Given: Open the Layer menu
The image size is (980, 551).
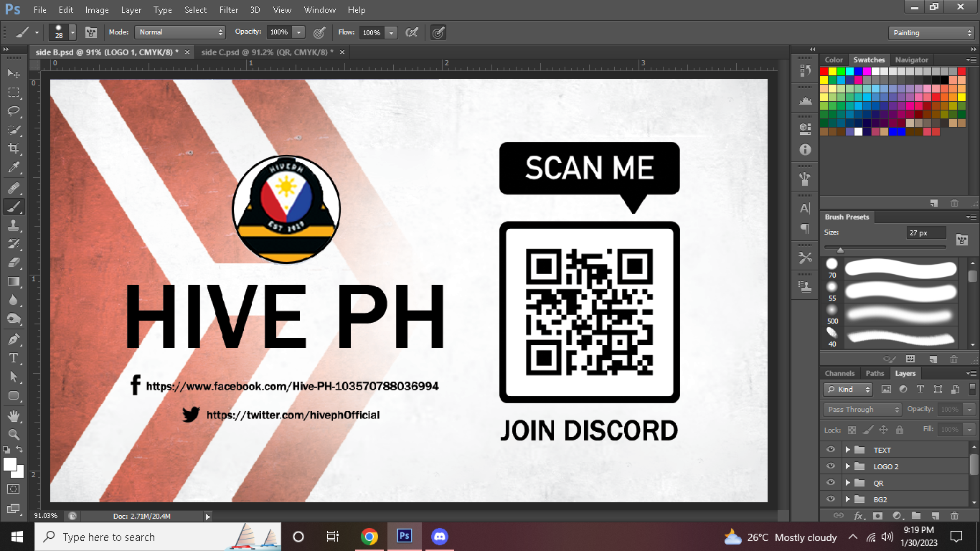Looking at the screenshot, I should pos(131,10).
